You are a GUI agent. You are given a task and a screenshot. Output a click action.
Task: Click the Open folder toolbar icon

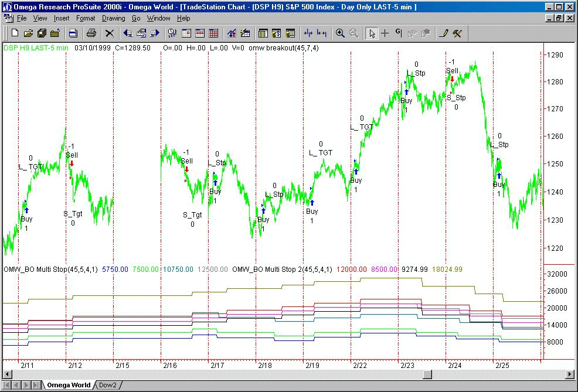tap(29, 33)
